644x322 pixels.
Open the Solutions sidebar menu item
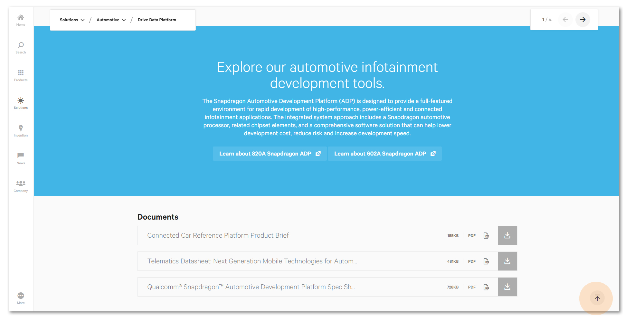(x=21, y=103)
